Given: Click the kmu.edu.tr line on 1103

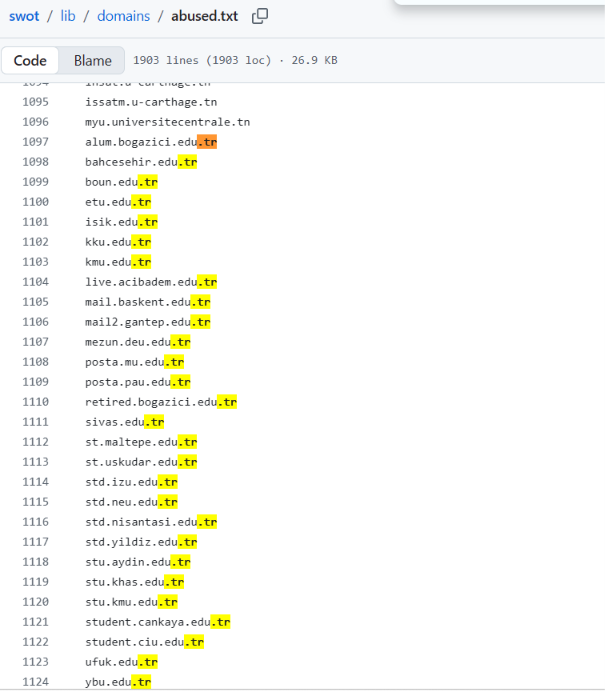Looking at the screenshot, I should point(118,262).
